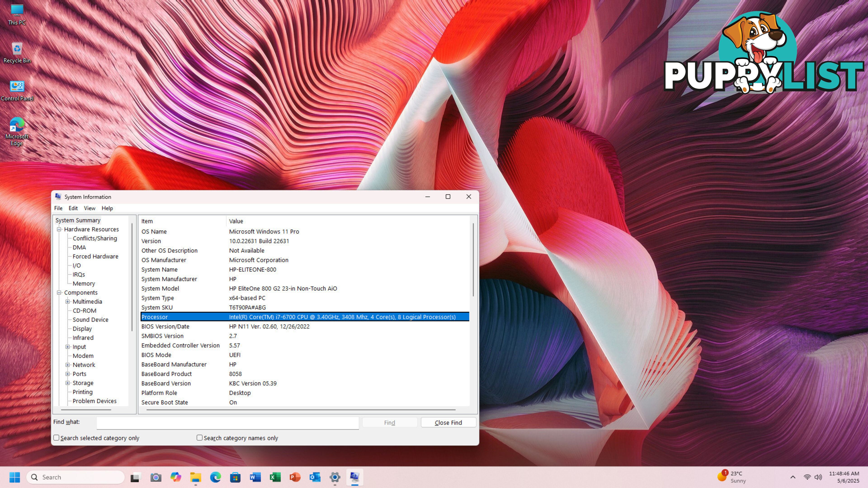868x488 pixels.
Task: Click the Find what text field
Action: pyautogui.click(x=227, y=423)
